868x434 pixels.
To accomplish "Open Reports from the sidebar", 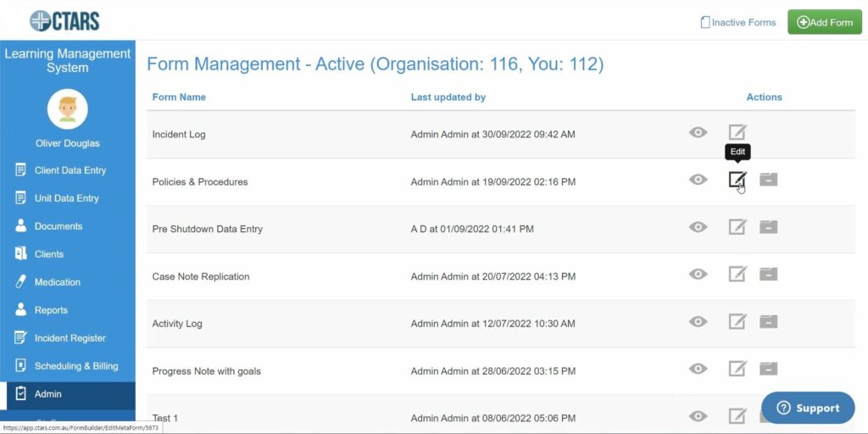I will 51,310.
